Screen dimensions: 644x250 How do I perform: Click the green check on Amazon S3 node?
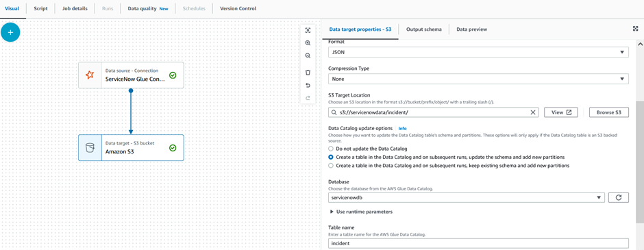point(173,148)
